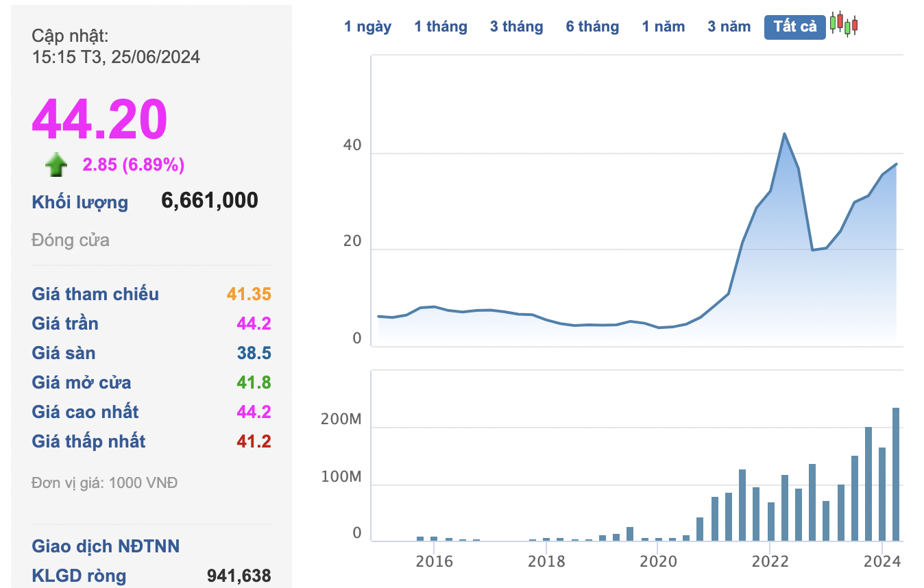Click the 2022 price peak on chart
This screenshot has width=924, height=588.
[784, 134]
